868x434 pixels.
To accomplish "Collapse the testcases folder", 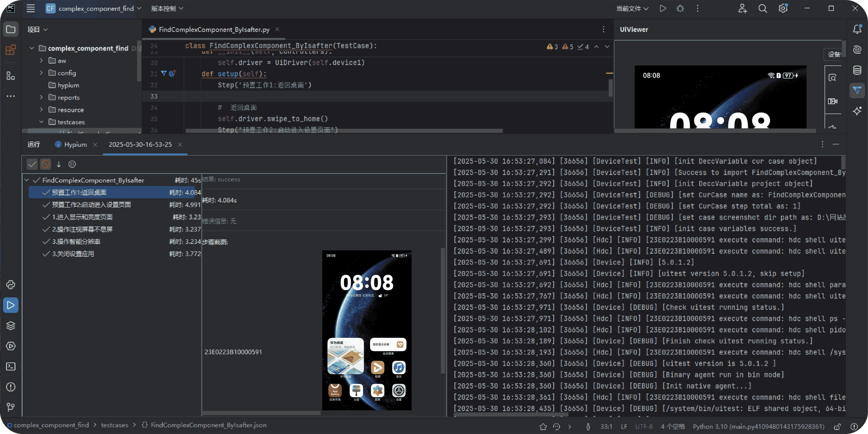I will tap(41, 121).
